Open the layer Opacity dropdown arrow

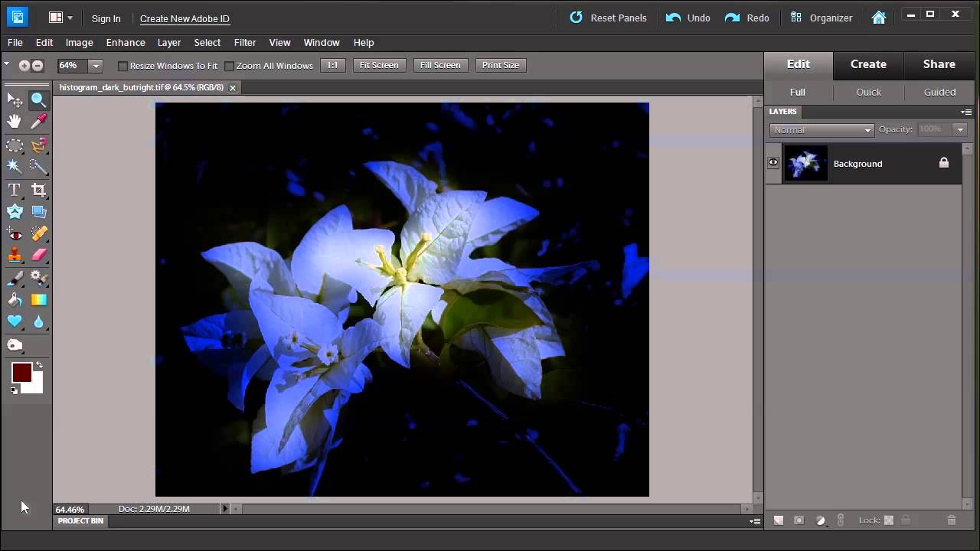960,130
